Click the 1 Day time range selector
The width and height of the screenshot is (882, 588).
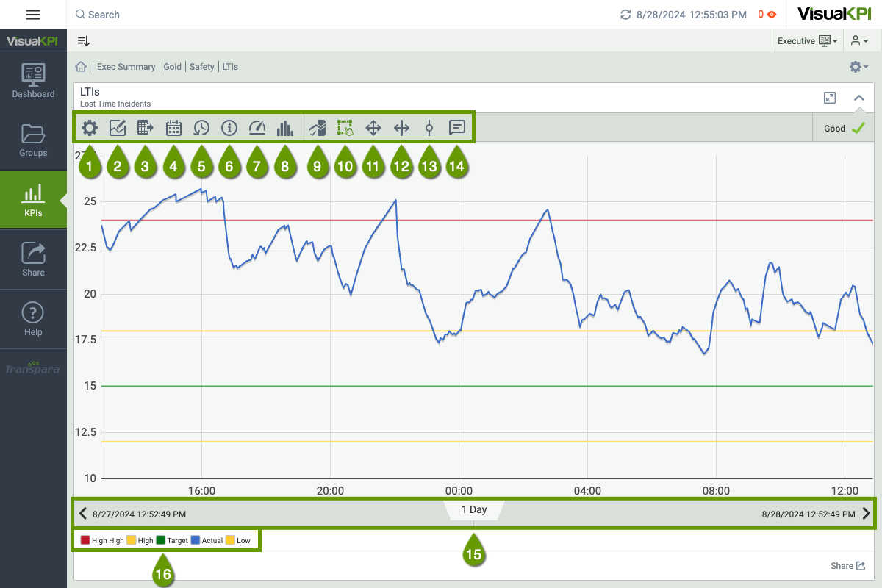click(473, 510)
